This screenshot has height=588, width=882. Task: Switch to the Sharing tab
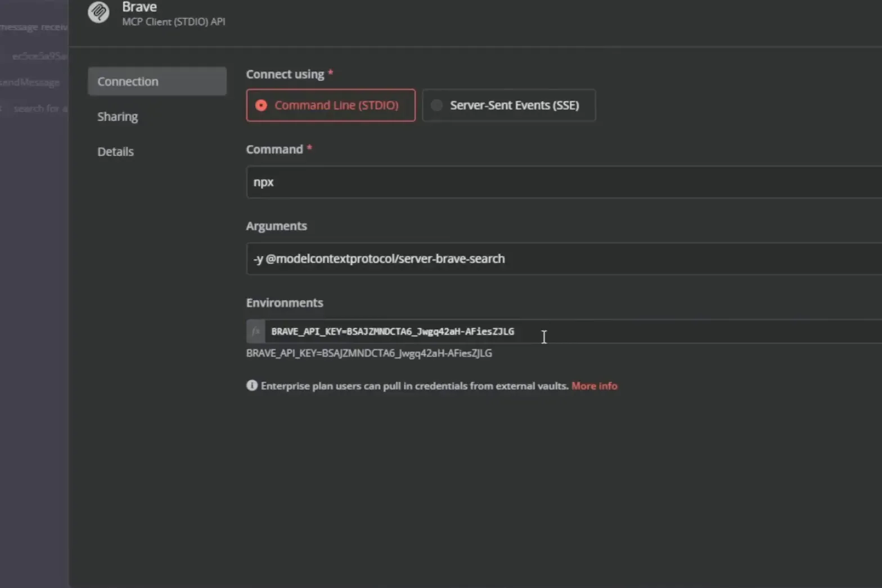pos(118,116)
